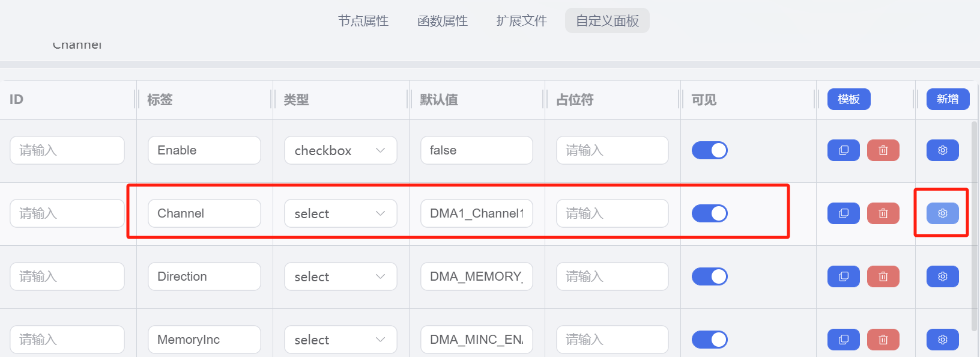Click the 新增 button
This screenshot has width=980, height=357.
tap(948, 99)
